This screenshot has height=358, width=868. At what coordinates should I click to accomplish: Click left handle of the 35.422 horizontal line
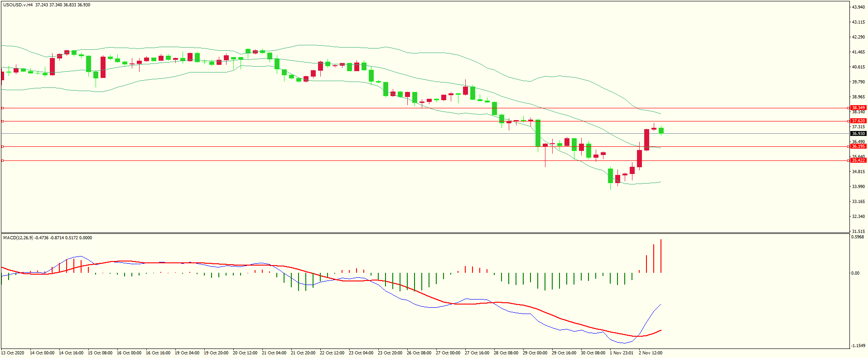coord(2,160)
